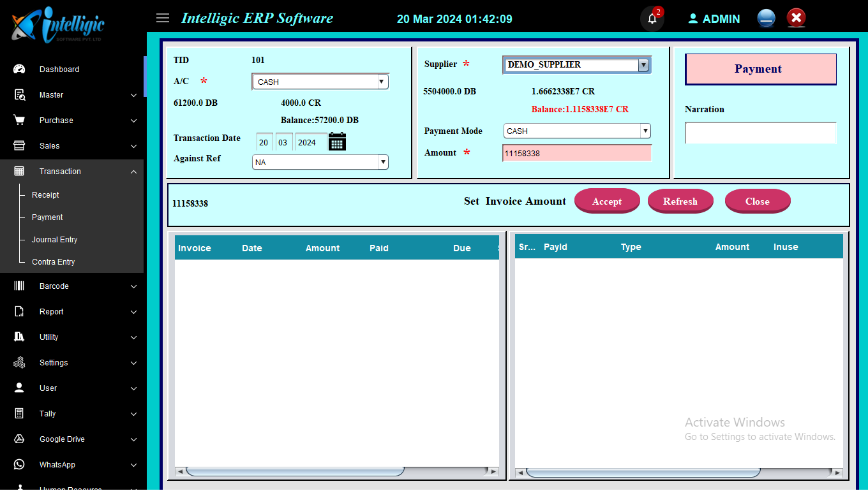The image size is (868, 491).
Task: Click the Barcode icon in sidebar
Action: tap(19, 286)
